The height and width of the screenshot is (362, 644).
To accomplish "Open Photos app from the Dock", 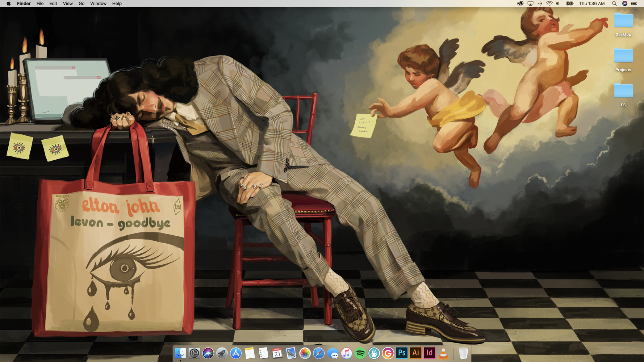I will [x=305, y=353].
